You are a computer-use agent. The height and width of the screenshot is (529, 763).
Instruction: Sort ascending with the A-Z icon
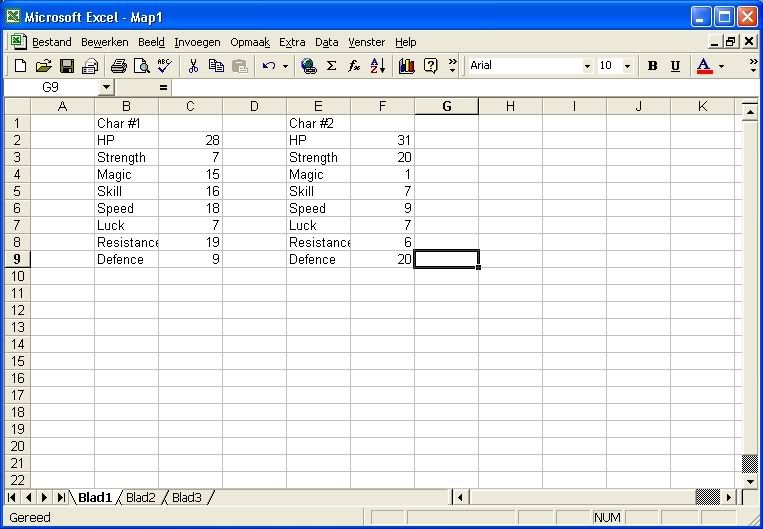(x=378, y=66)
